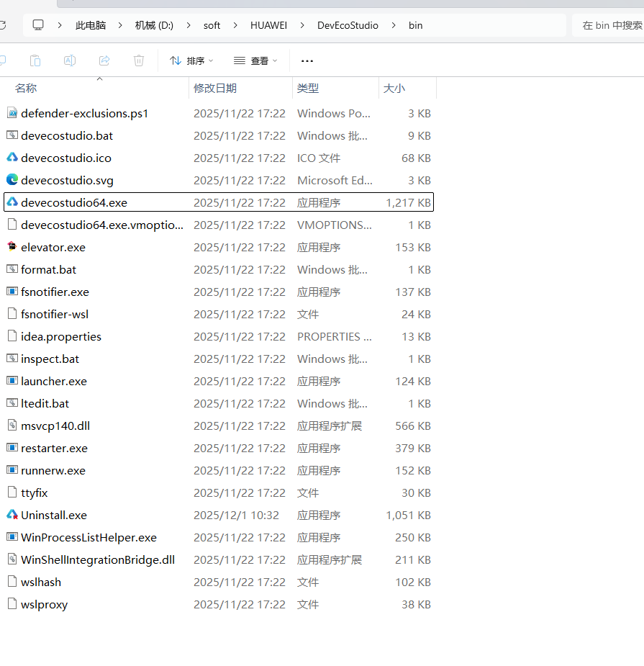
Task: Toggle sorting by the 修改日期 column
Action: [x=215, y=88]
